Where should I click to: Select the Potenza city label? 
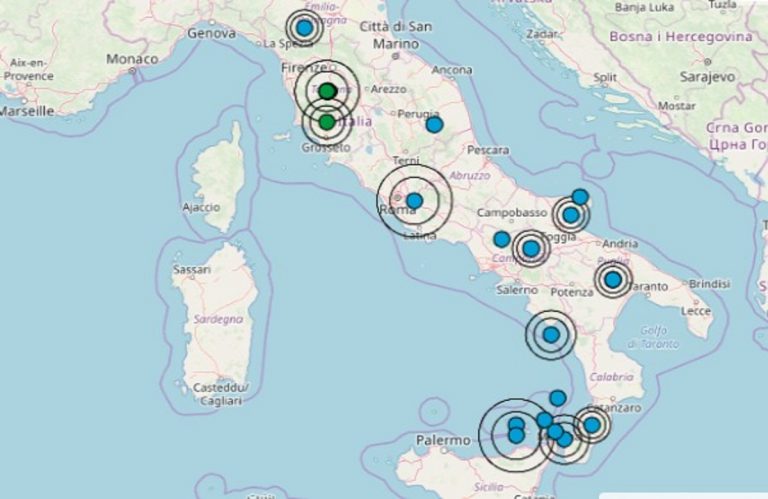pos(572,292)
